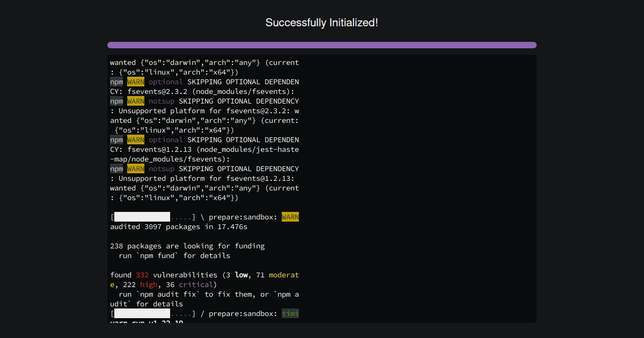Click the purple notsup label
This screenshot has height=338, width=644.
(162, 101)
